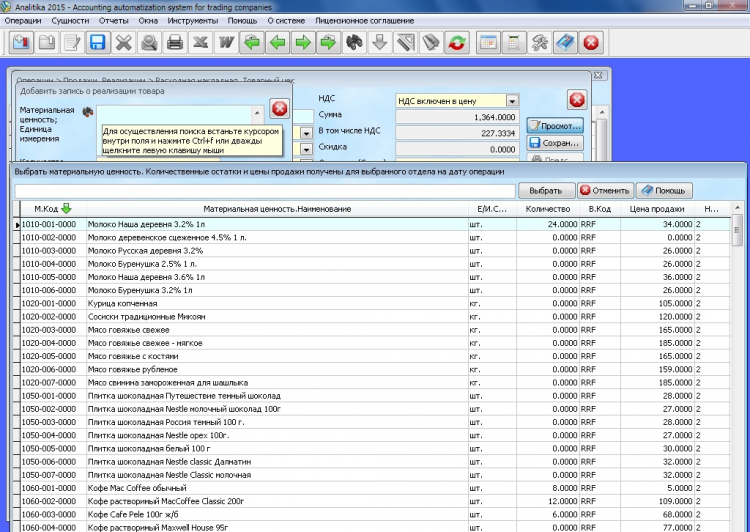Sort by the М.Код column header
This screenshot has width=750, height=532.
(53, 209)
